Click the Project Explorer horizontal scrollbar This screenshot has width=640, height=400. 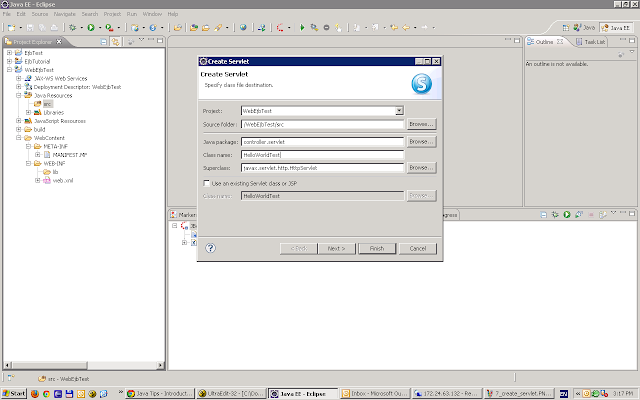84,365
